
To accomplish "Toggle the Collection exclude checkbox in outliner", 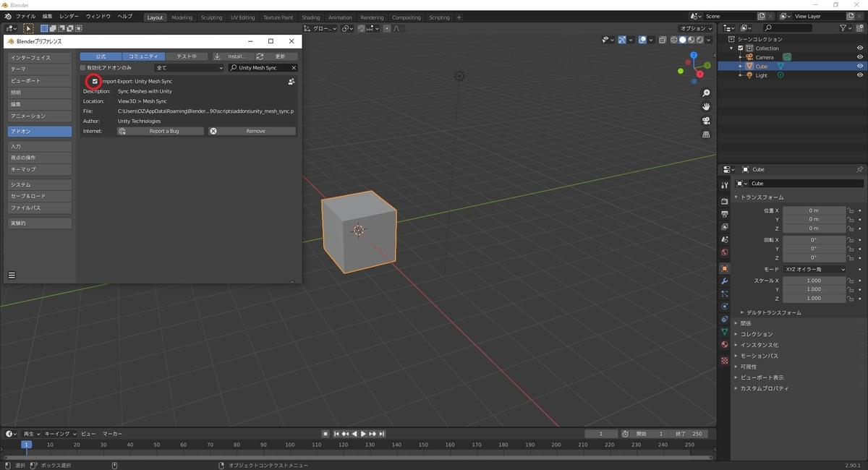I will (741, 48).
